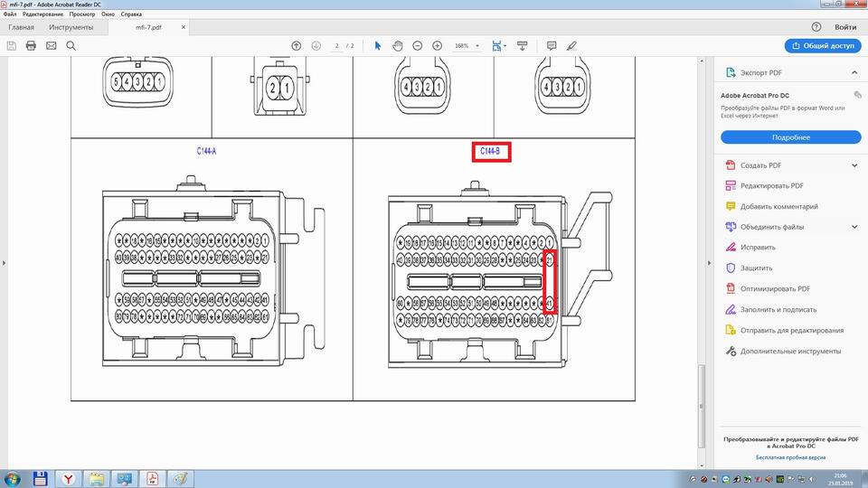The width and height of the screenshot is (868, 488).
Task: Click the page number input field
Action: click(x=336, y=45)
